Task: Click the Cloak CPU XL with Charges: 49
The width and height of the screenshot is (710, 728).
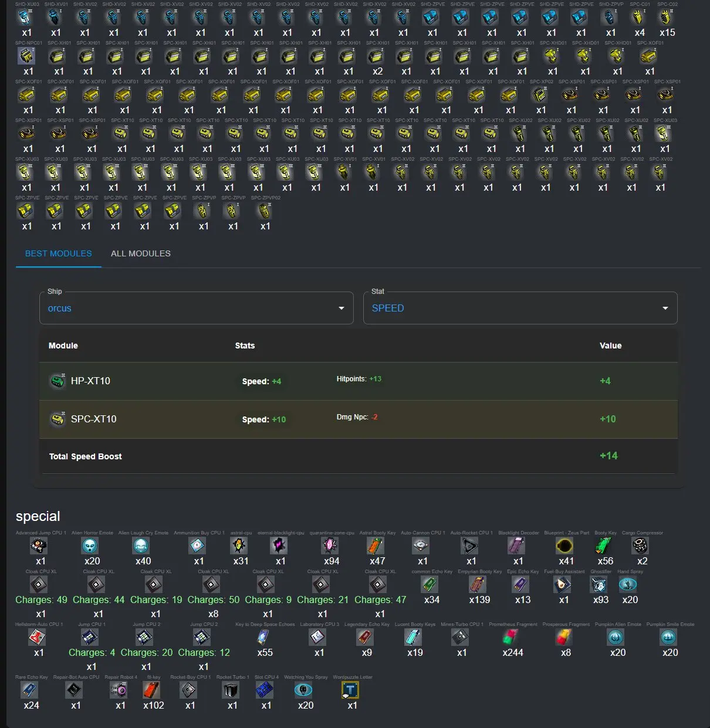Action: pyautogui.click(x=39, y=585)
